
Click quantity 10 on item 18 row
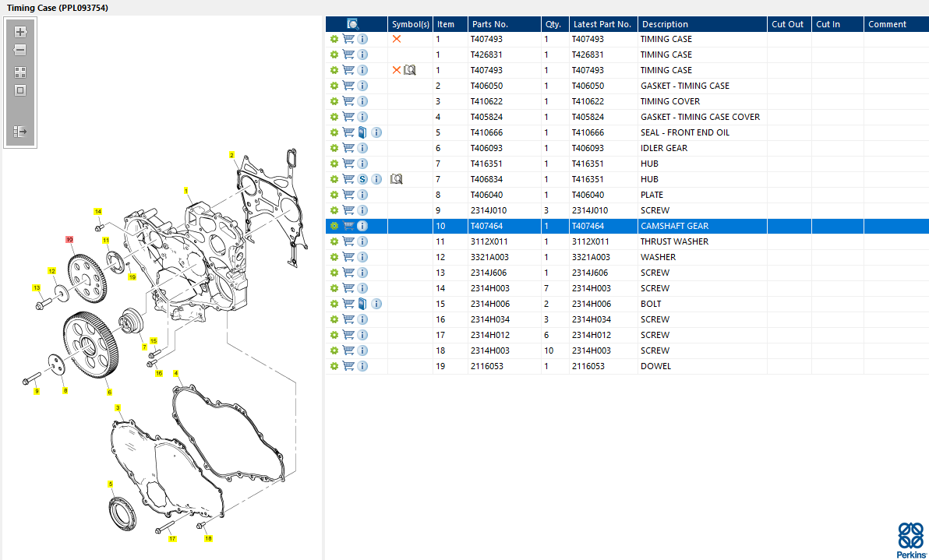tap(549, 350)
